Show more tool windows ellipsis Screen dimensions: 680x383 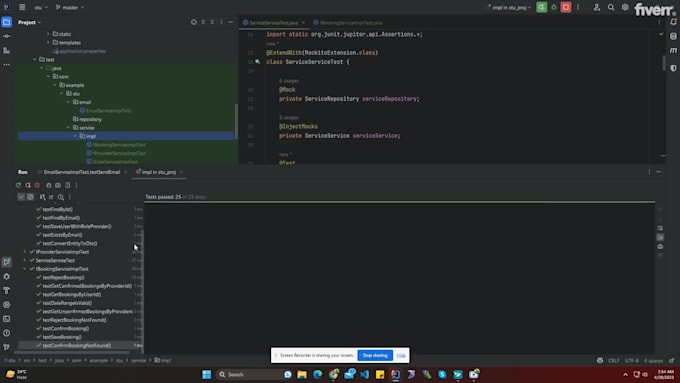[7, 65]
